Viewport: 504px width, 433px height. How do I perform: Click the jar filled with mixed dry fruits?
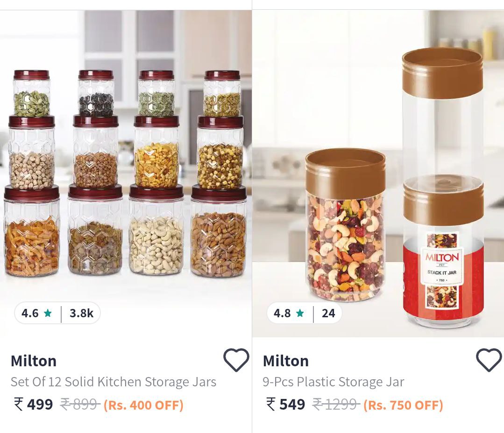click(x=345, y=225)
